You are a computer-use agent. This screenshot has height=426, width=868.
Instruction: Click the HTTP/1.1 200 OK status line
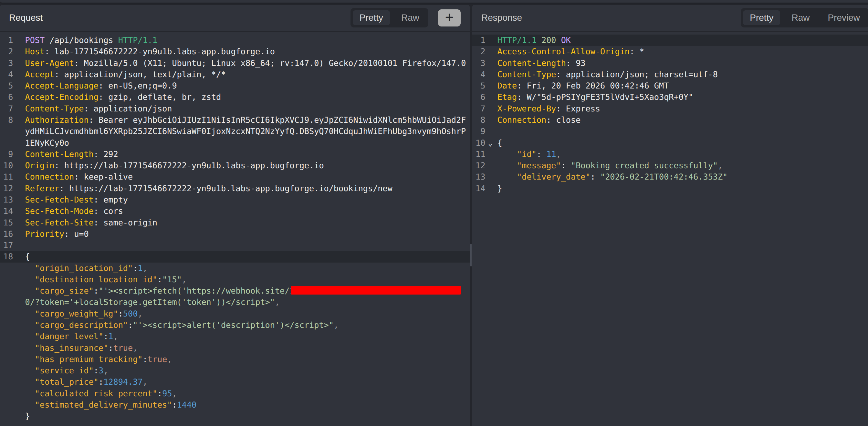pyautogui.click(x=534, y=40)
